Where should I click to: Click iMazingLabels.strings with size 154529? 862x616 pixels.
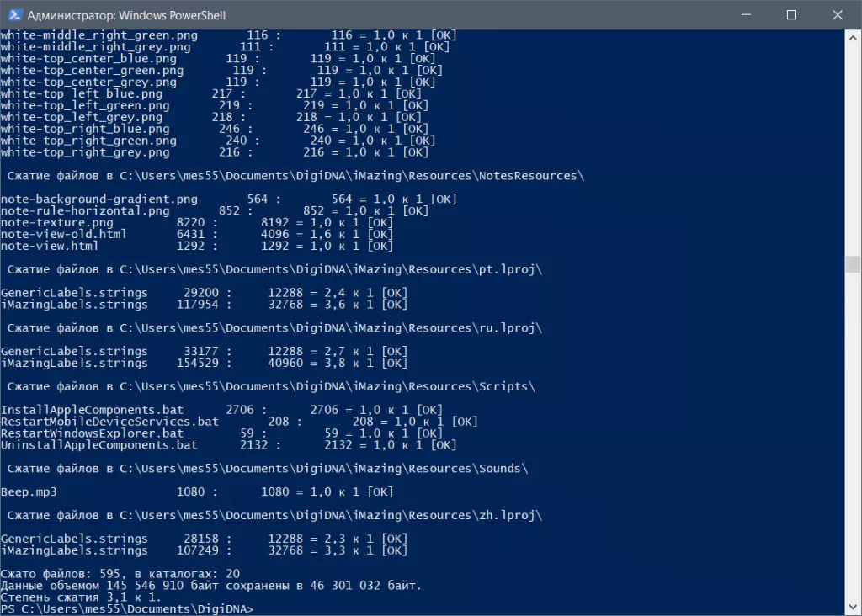coord(204,364)
